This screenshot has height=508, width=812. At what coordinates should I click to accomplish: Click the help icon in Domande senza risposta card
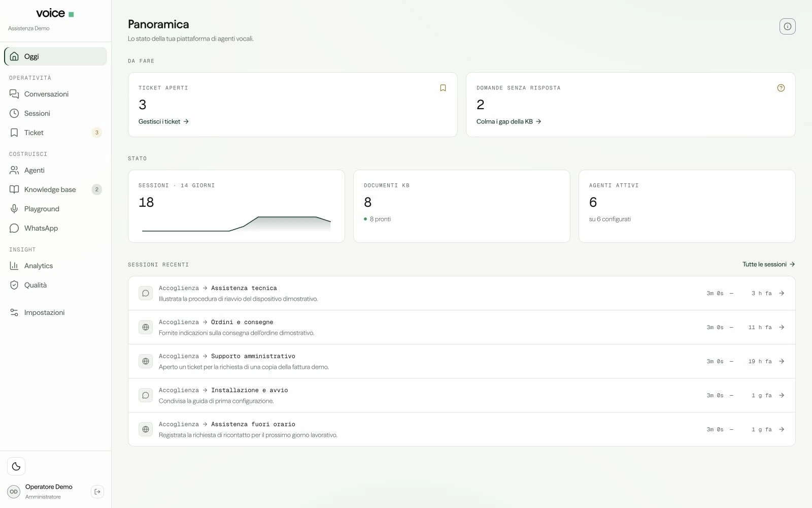point(781,88)
